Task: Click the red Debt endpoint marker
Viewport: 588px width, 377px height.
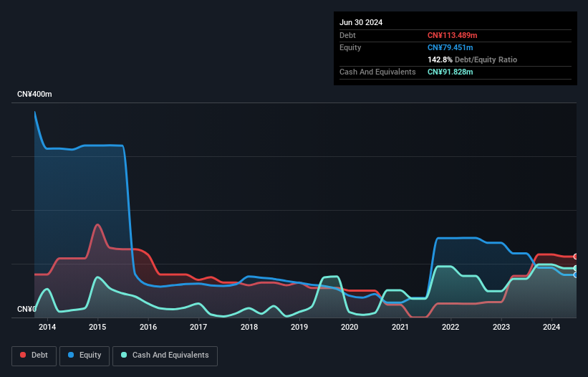Action: pyautogui.click(x=576, y=257)
